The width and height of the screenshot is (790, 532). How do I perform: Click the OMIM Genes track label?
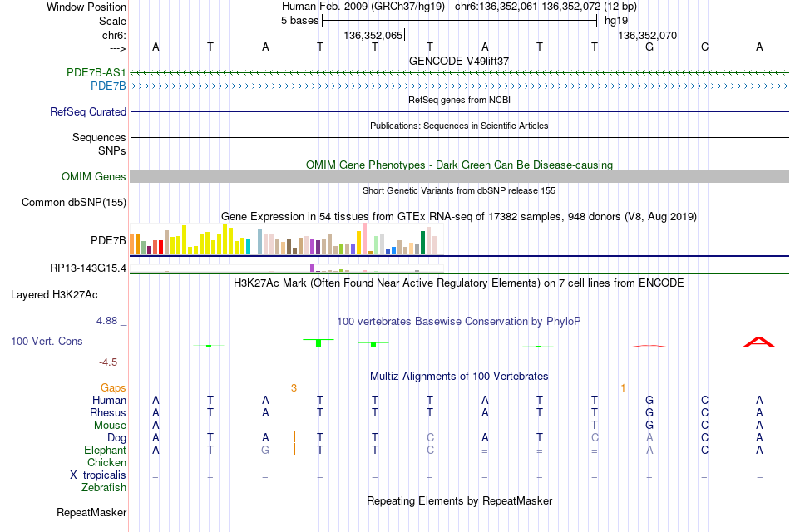pos(94,176)
